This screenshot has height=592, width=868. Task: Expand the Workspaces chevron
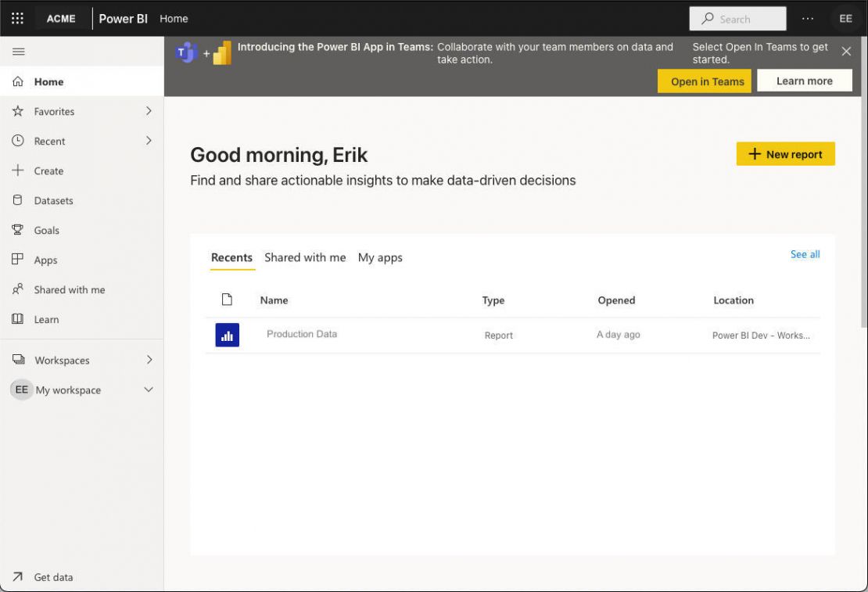[149, 361]
